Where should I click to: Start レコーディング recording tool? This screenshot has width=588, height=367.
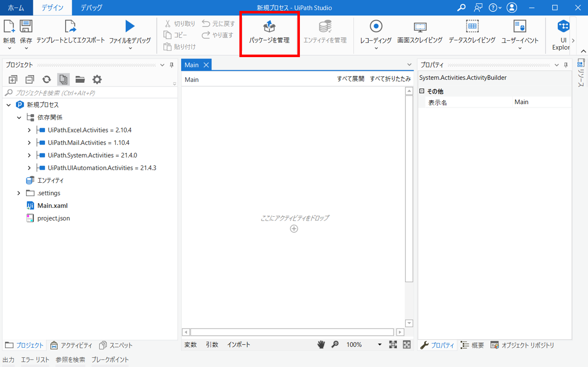pos(376,26)
